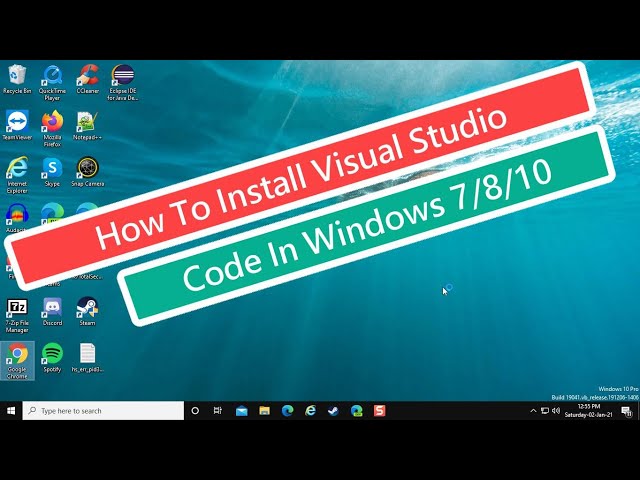Viewport: 640px width, 480px height.
Task: Select the hs_err_pid text file
Action: point(87,358)
